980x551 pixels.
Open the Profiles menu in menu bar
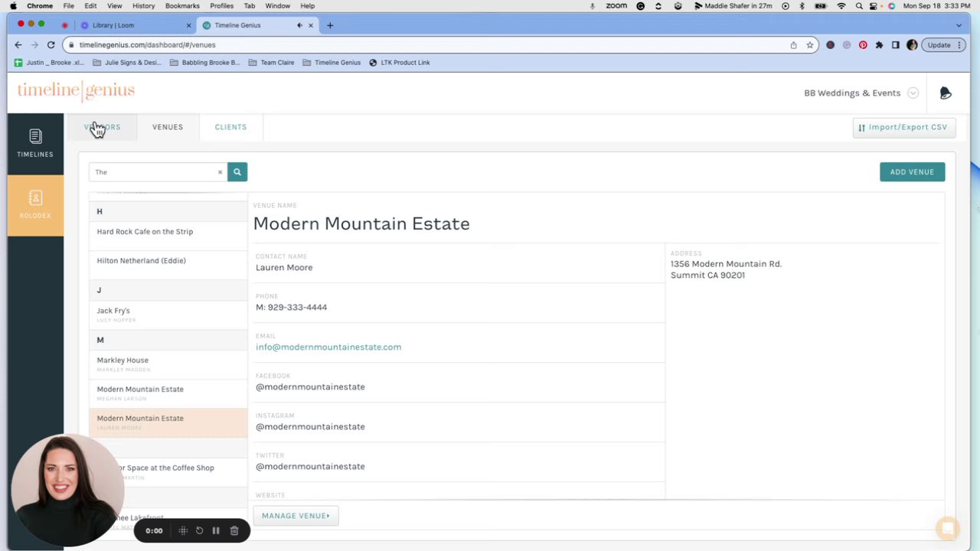221,5
